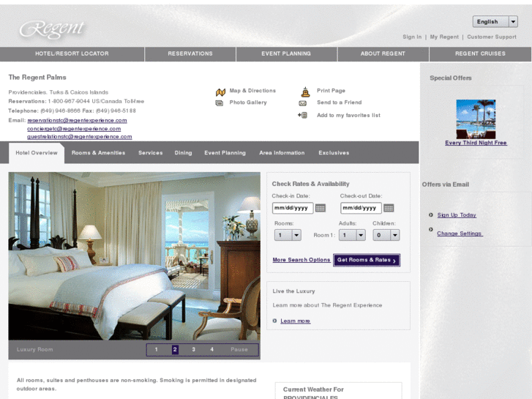Open Every Third Night Free offer link
This screenshot has width=532, height=399.
pyautogui.click(x=476, y=143)
